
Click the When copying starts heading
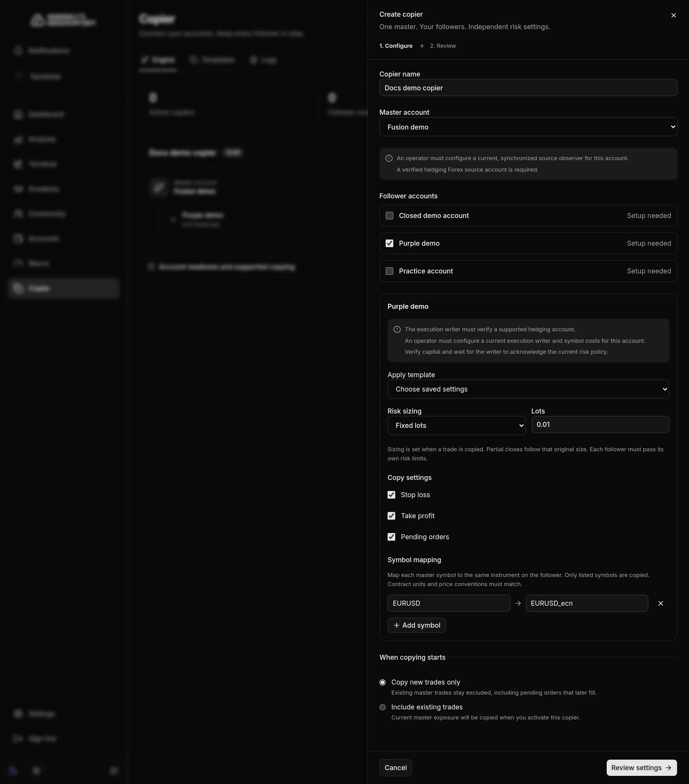(x=413, y=657)
